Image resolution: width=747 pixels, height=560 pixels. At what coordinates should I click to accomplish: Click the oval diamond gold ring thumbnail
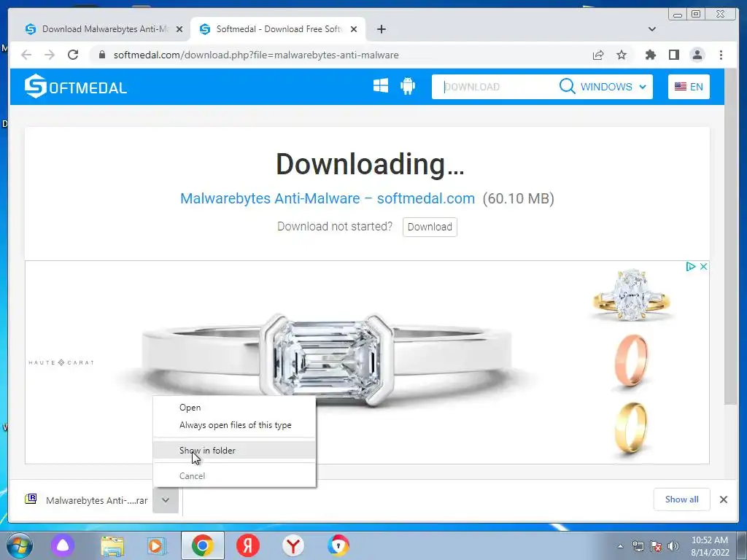point(631,295)
